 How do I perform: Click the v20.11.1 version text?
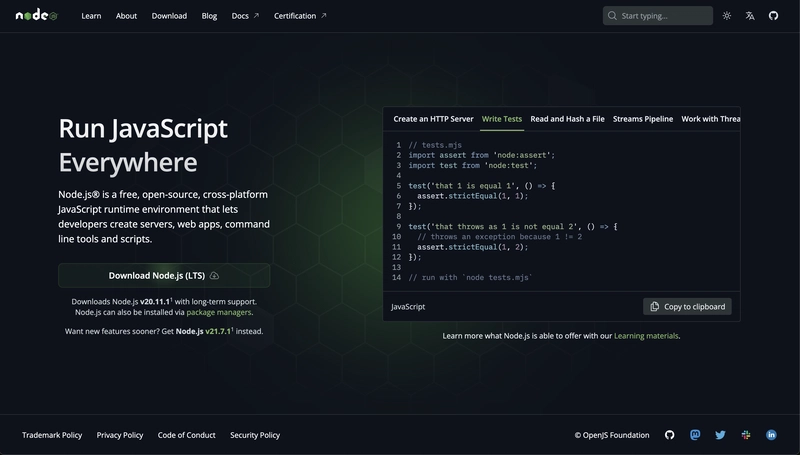click(x=155, y=301)
